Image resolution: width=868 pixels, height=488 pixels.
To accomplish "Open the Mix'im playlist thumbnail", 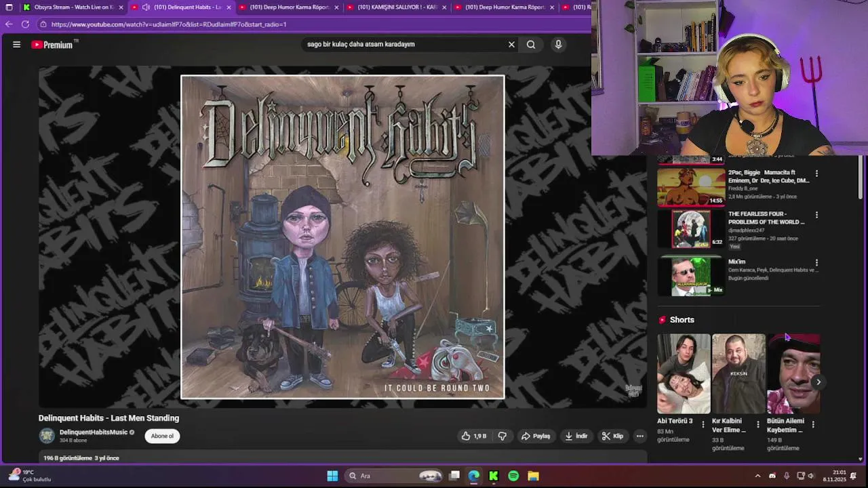I will 691,275.
